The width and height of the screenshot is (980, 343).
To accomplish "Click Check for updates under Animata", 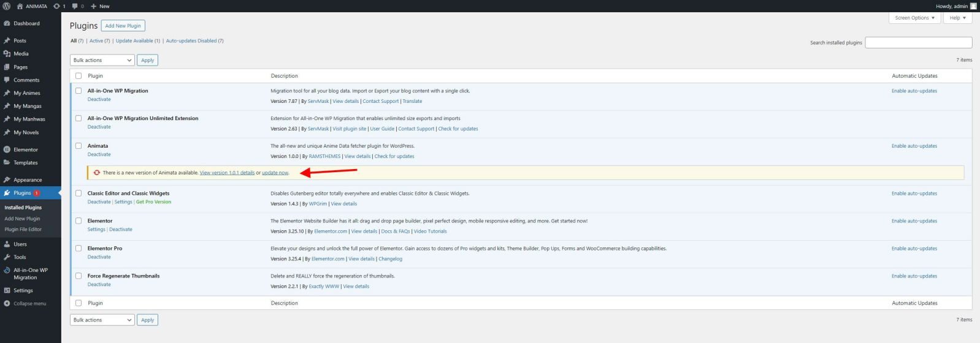I will [394, 156].
